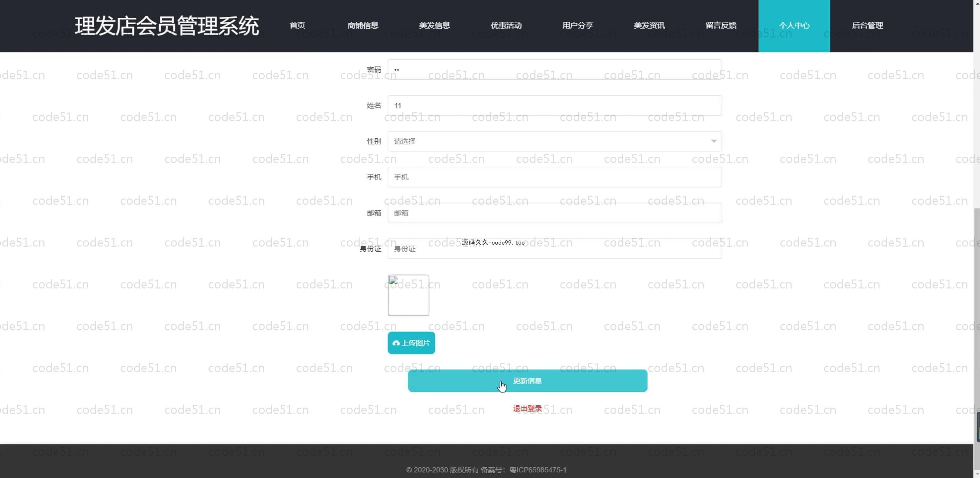Focus the 密码 password field

tap(555, 70)
